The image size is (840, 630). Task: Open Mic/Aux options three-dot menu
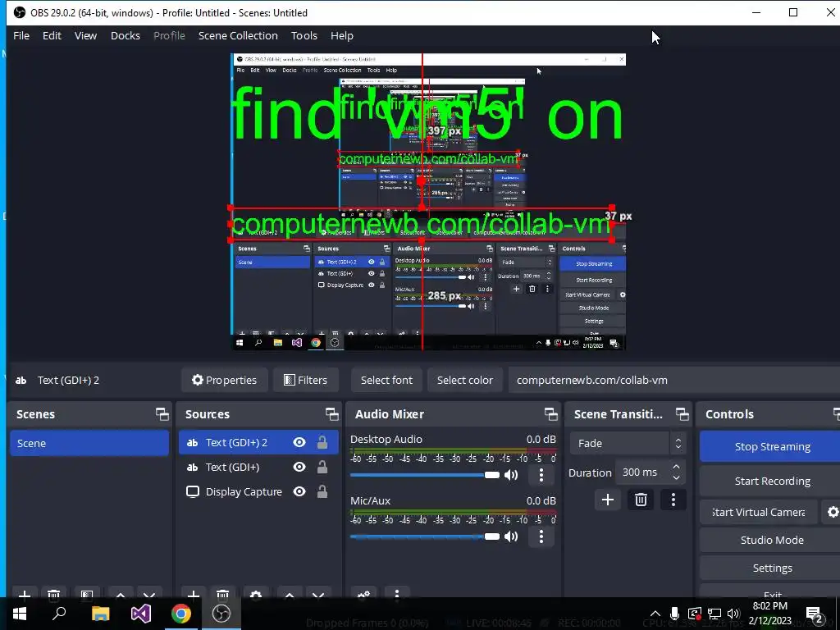pyautogui.click(x=541, y=536)
